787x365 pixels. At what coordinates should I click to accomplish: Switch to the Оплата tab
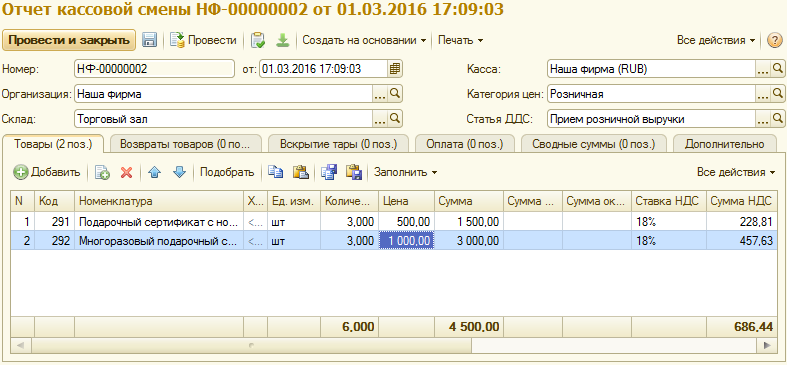[x=465, y=144]
